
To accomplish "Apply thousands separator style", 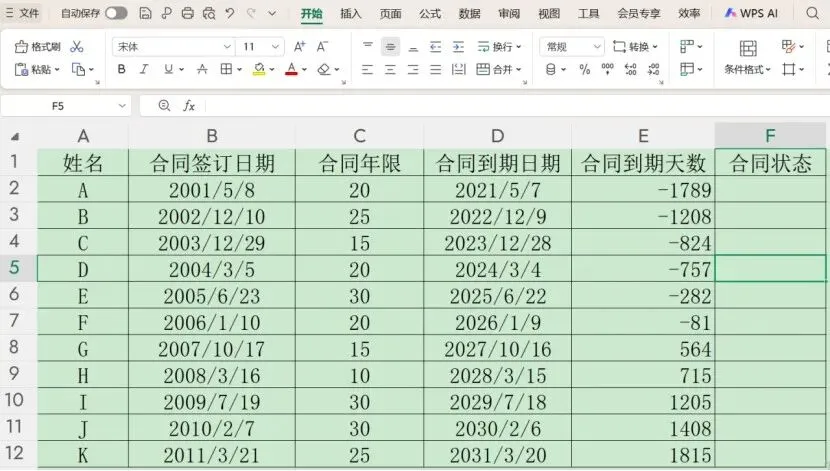I will click(607, 69).
